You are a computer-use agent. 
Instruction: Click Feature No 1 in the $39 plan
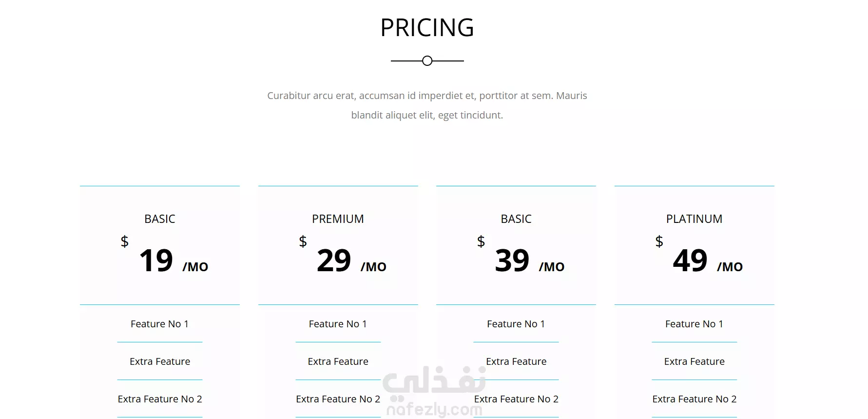point(516,324)
